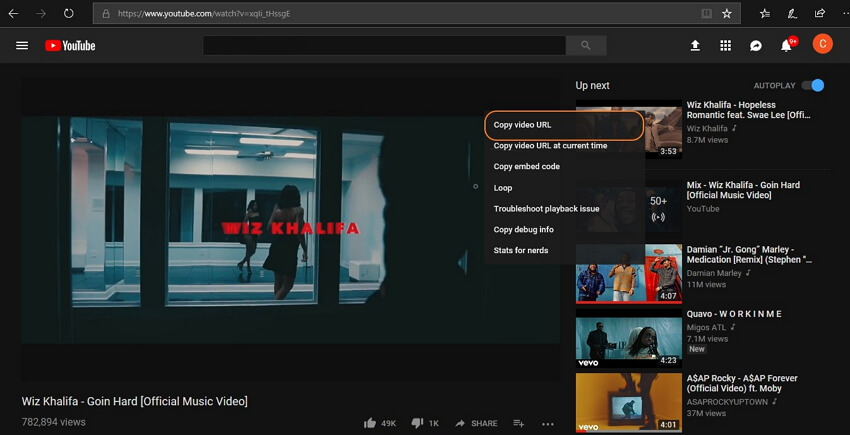Open video more actions ellipsis
Screen dimensions: 850x435
pyautogui.click(x=548, y=424)
